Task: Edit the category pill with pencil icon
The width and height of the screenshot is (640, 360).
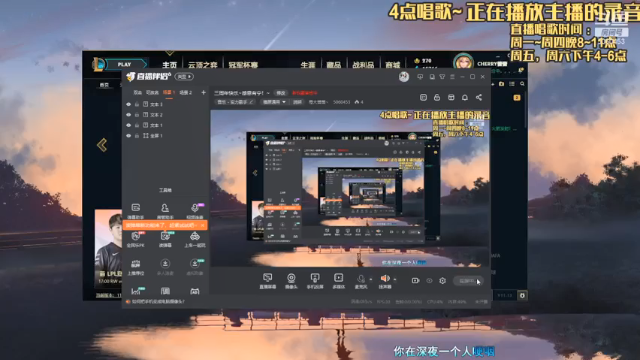Action: point(236,102)
